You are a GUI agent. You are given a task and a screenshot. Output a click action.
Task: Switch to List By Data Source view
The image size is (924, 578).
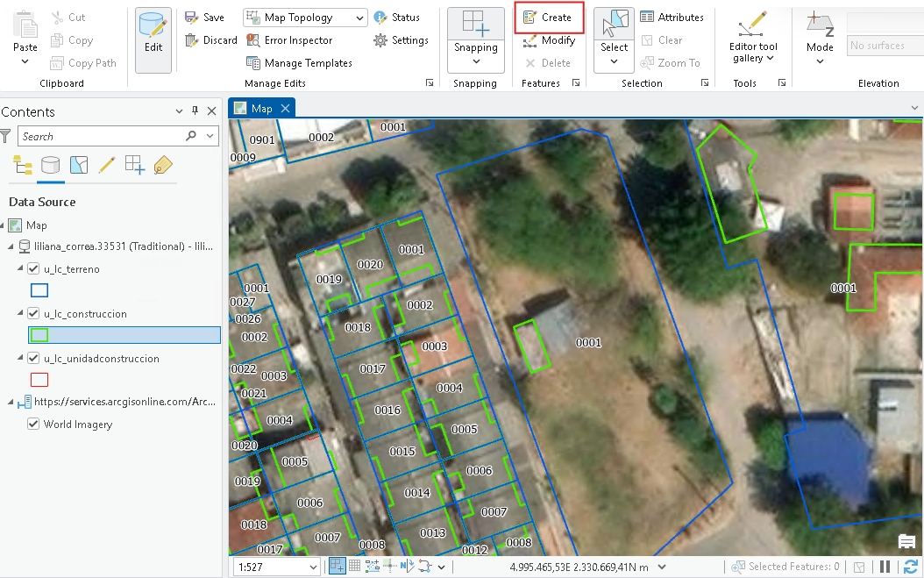(x=50, y=165)
